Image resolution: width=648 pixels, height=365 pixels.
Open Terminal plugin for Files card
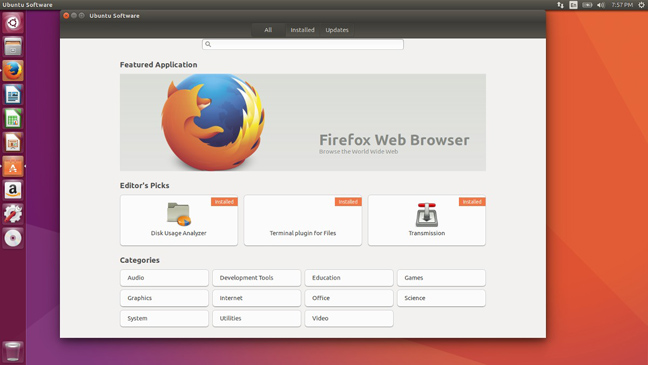click(x=303, y=220)
